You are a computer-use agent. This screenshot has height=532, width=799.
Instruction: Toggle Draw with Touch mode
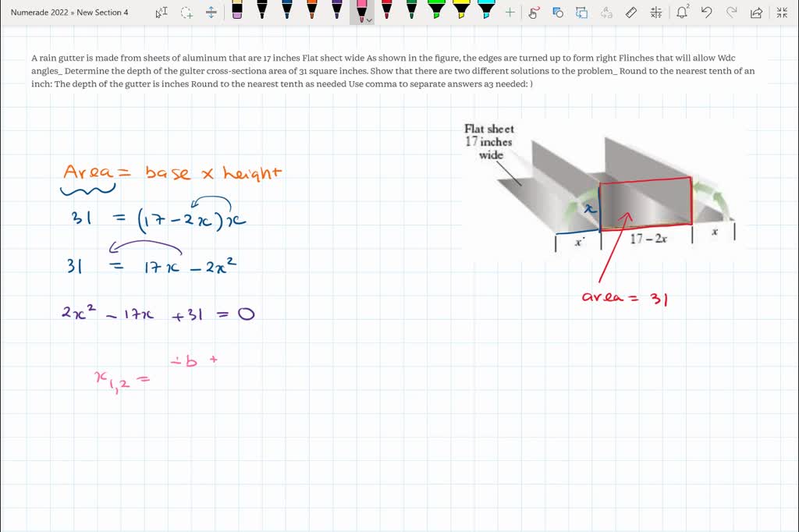534,13
